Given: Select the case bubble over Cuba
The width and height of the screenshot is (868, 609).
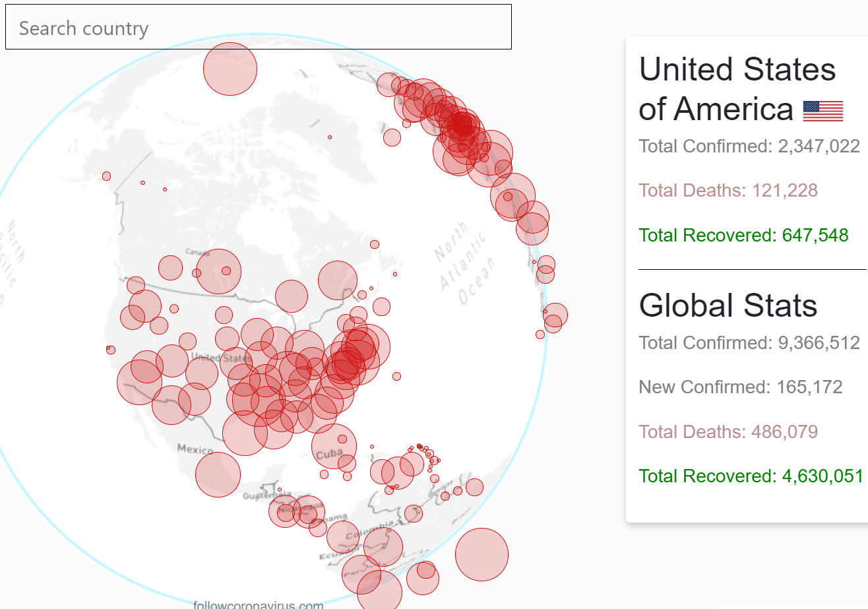Looking at the screenshot, I should [334, 447].
